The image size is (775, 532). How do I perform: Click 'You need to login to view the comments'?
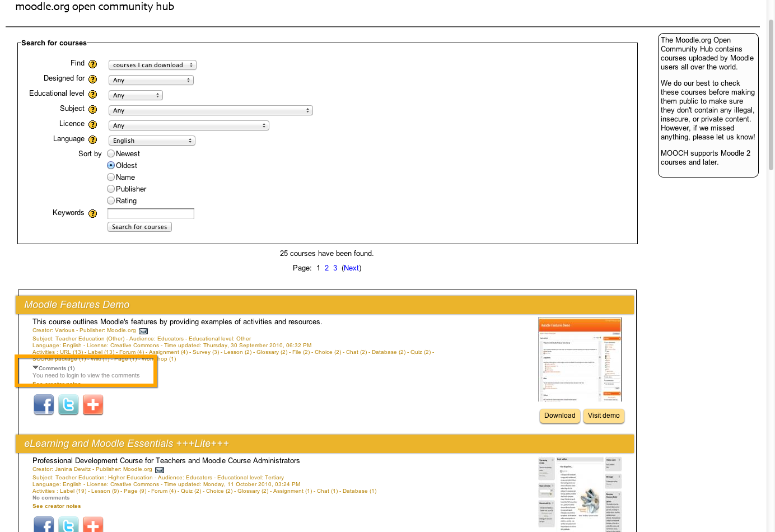pyautogui.click(x=86, y=376)
